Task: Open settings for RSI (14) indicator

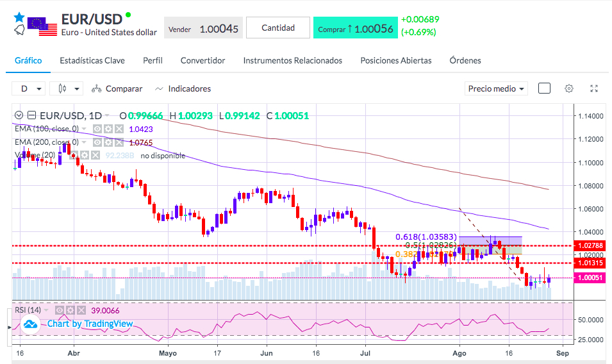Action: click(x=70, y=311)
